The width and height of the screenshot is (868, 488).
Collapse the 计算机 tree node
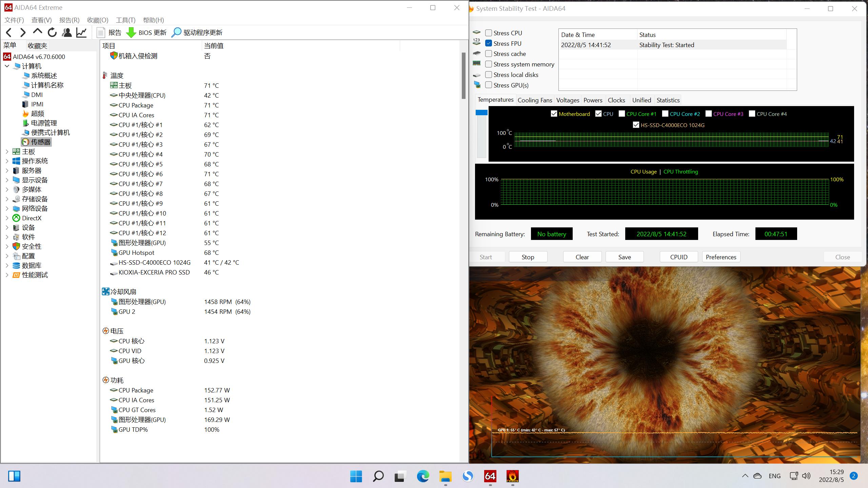tap(7, 66)
